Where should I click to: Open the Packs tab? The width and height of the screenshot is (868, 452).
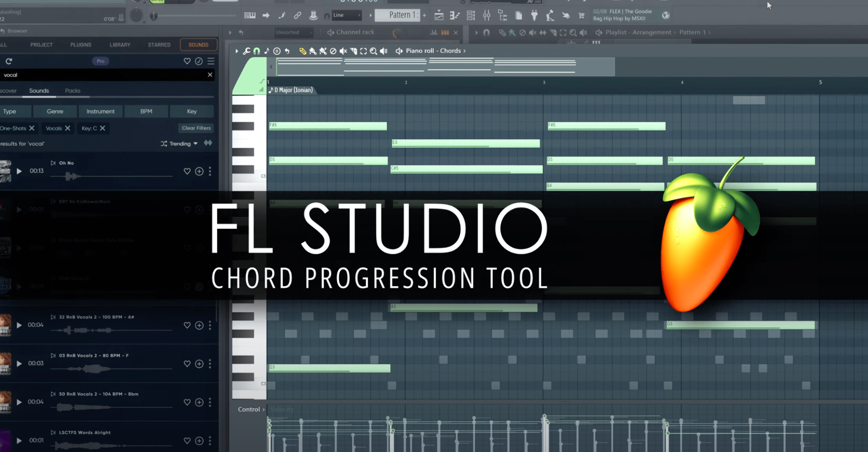[73, 91]
